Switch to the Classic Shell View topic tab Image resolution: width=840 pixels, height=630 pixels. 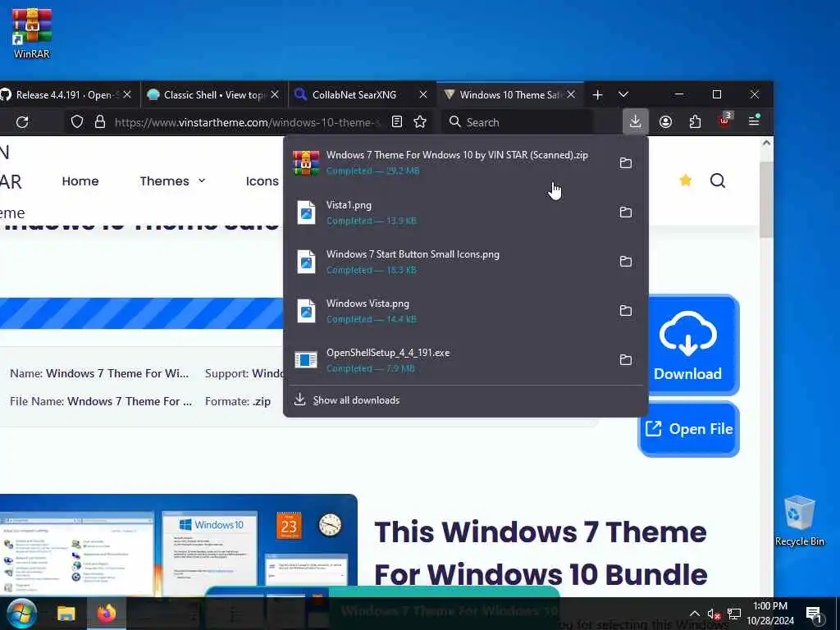(213, 95)
